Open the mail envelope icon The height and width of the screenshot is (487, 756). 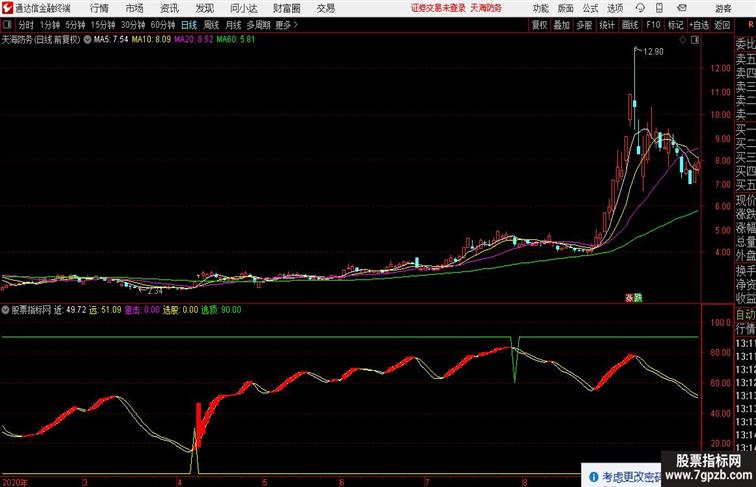point(681,8)
